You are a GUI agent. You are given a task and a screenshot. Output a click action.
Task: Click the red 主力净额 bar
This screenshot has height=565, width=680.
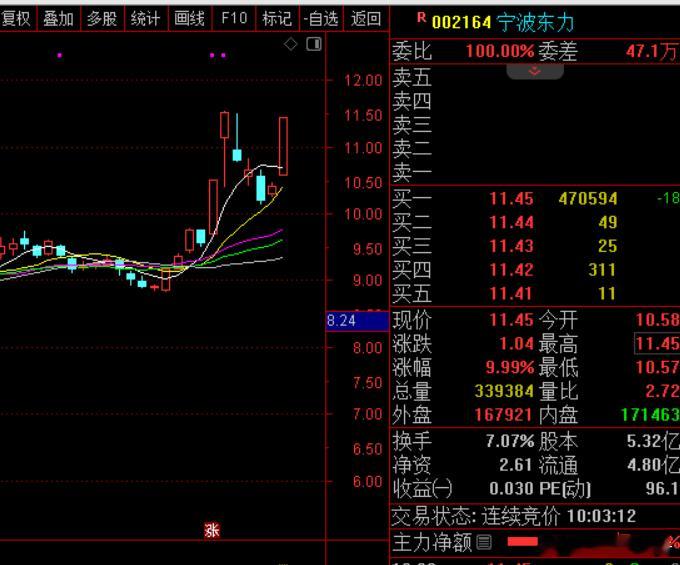coord(523,542)
